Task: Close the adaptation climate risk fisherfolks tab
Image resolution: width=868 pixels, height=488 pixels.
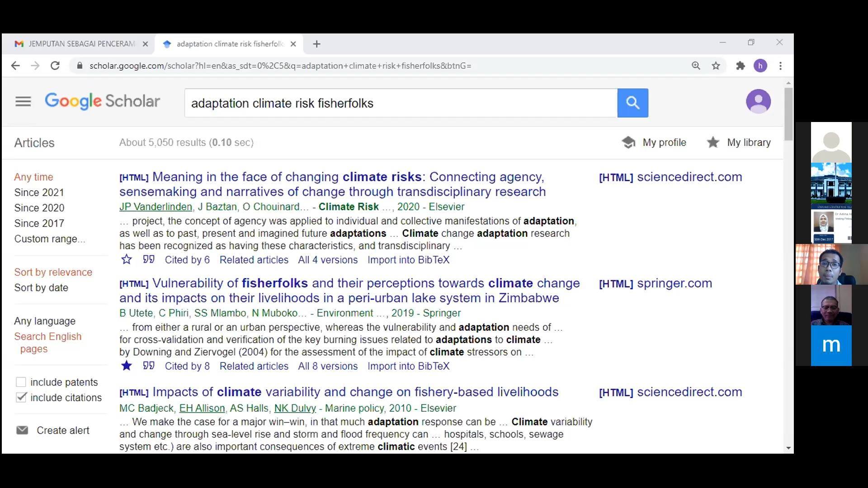Action: pyautogui.click(x=293, y=44)
